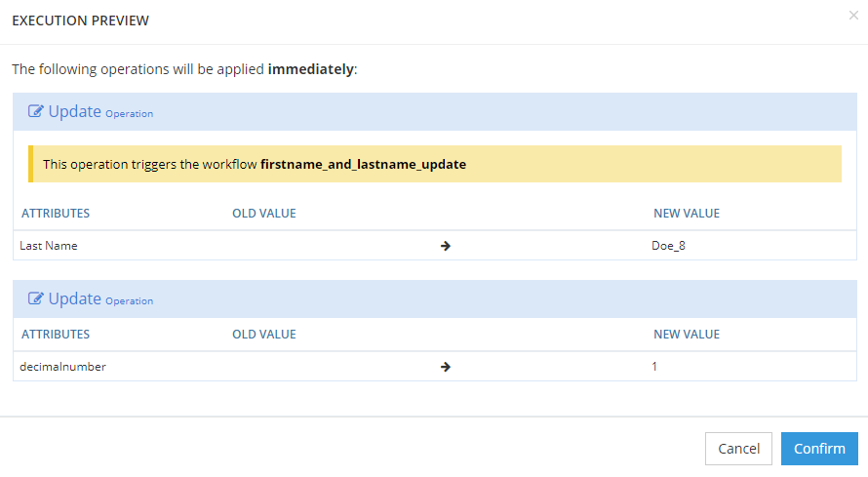Confirm the pending operations
Screen dimensions: 868x477
pyautogui.click(x=819, y=449)
